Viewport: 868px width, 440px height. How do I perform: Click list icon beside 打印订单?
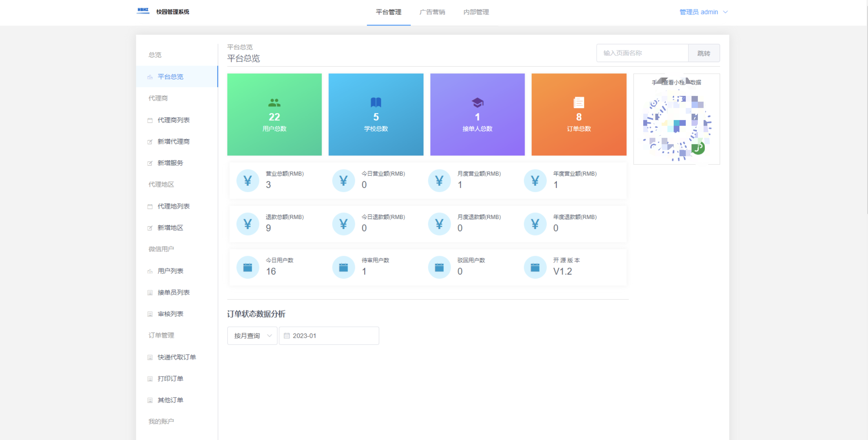150,379
